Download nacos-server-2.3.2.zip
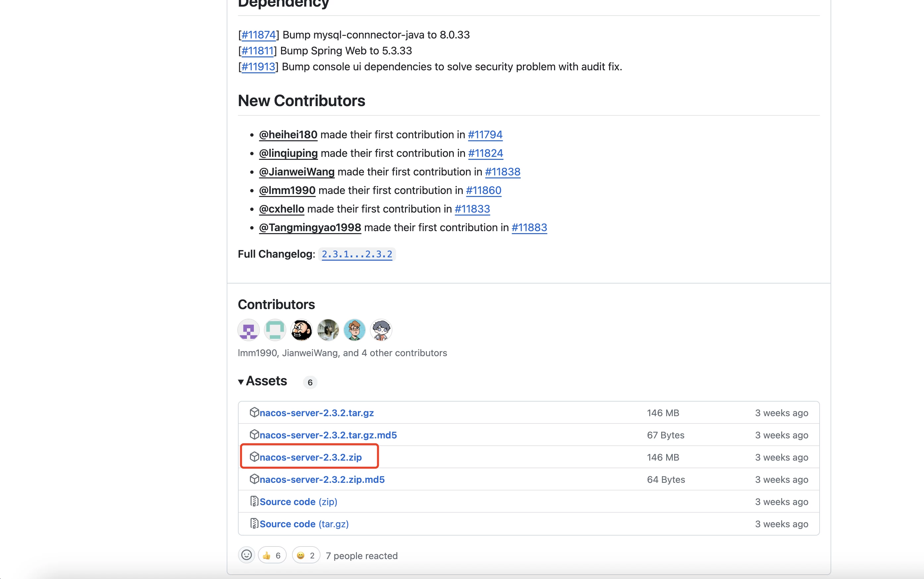Viewport: 924px width, 579px height. tap(311, 457)
